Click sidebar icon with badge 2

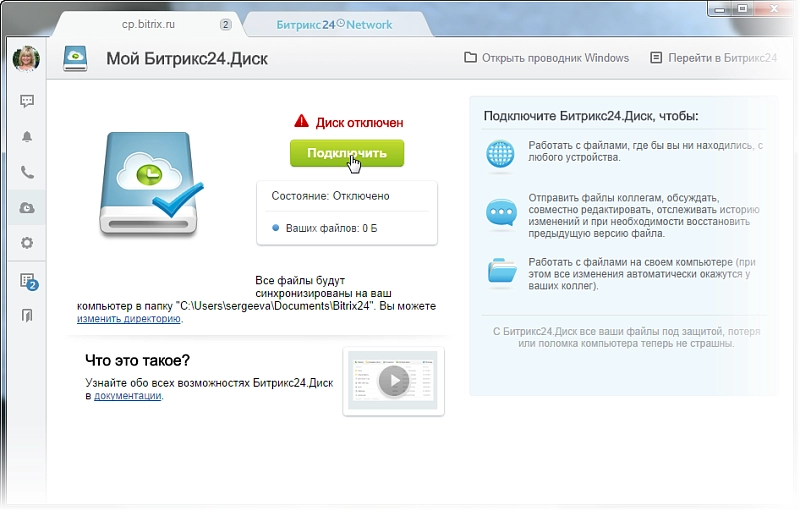28,281
